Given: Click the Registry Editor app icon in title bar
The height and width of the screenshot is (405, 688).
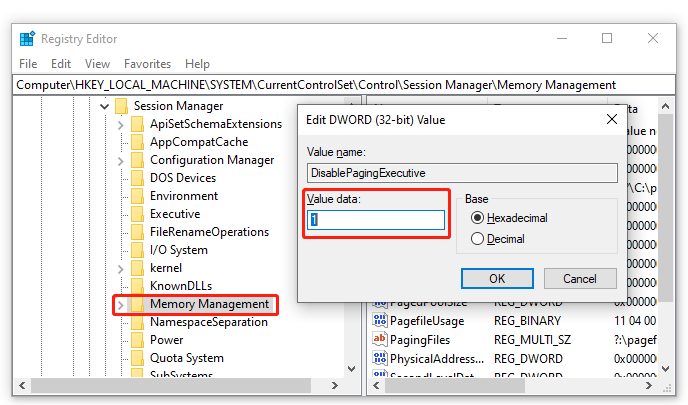Looking at the screenshot, I should (x=27, y=39).
